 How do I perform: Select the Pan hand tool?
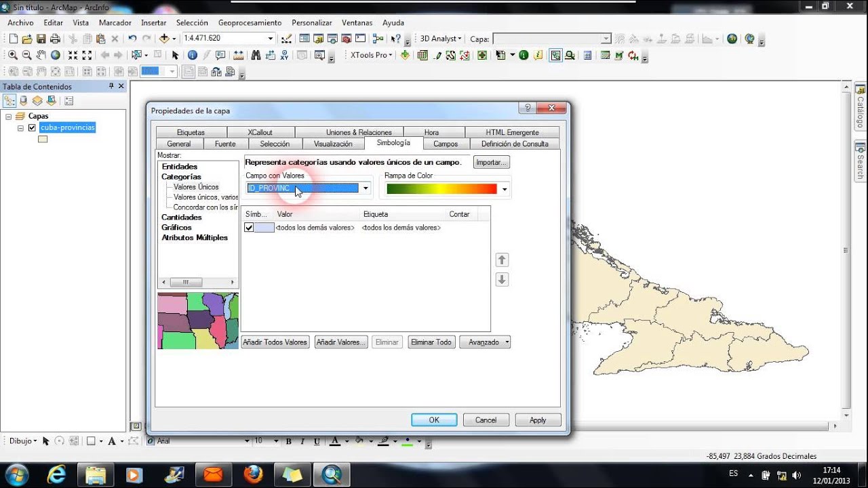pos(41,55)
